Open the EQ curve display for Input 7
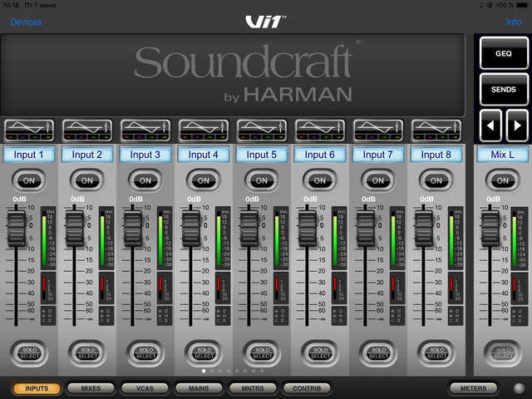532x399 pixels. (378, 131)
